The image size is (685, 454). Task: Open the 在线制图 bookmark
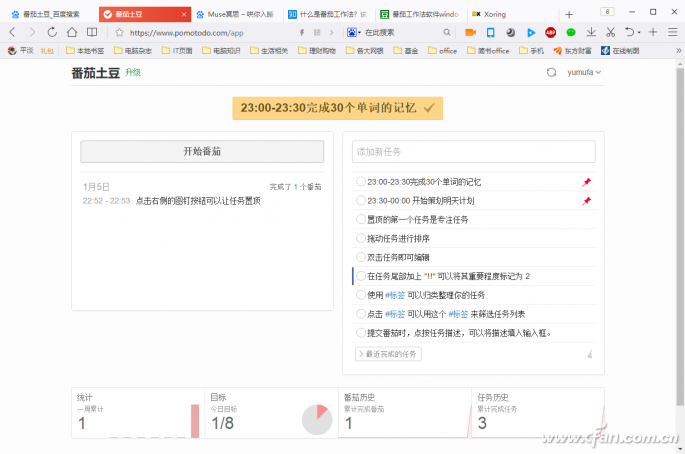[x=620, y=51]
